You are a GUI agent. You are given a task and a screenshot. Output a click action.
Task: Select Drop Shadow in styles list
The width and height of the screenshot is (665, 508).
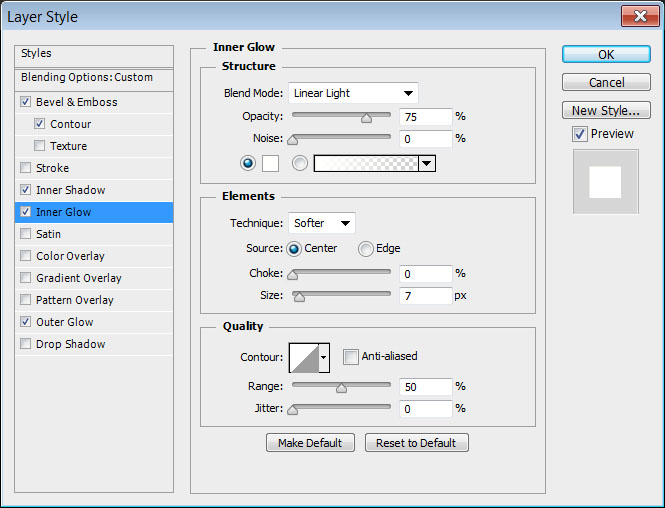70,344
